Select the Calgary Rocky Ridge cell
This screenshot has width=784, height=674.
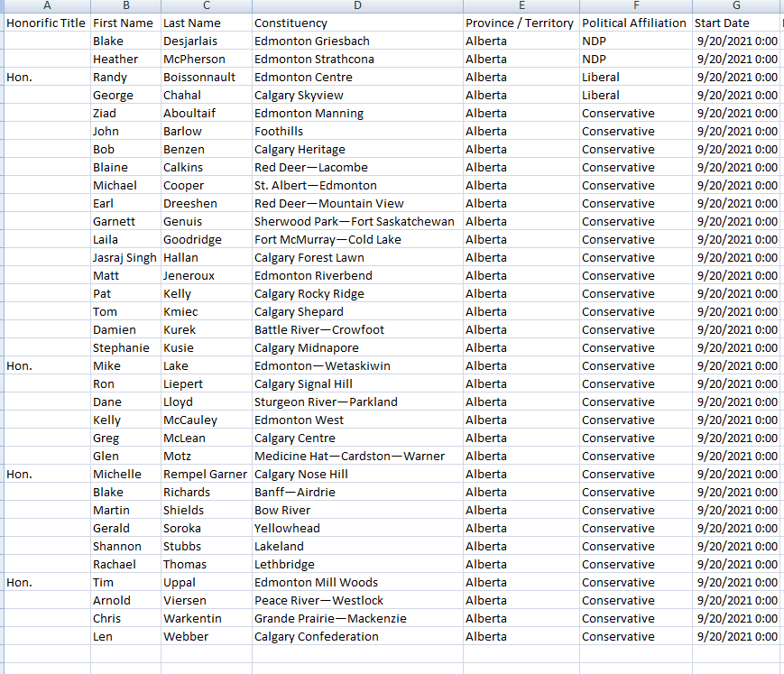coord(357,293)
